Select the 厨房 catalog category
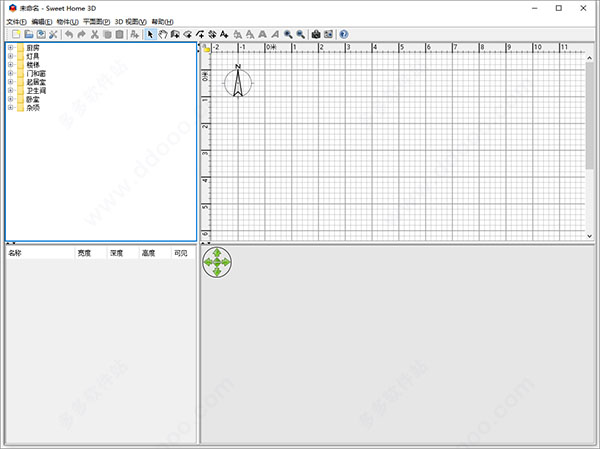Image resolution: width=600 pixels, height=449 pixels. coord(33,48)
